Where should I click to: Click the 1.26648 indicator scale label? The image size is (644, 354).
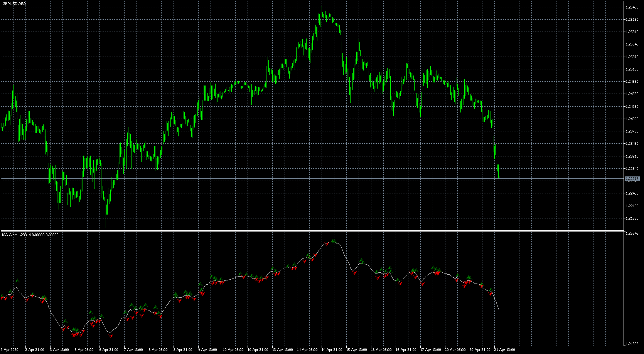632,233
